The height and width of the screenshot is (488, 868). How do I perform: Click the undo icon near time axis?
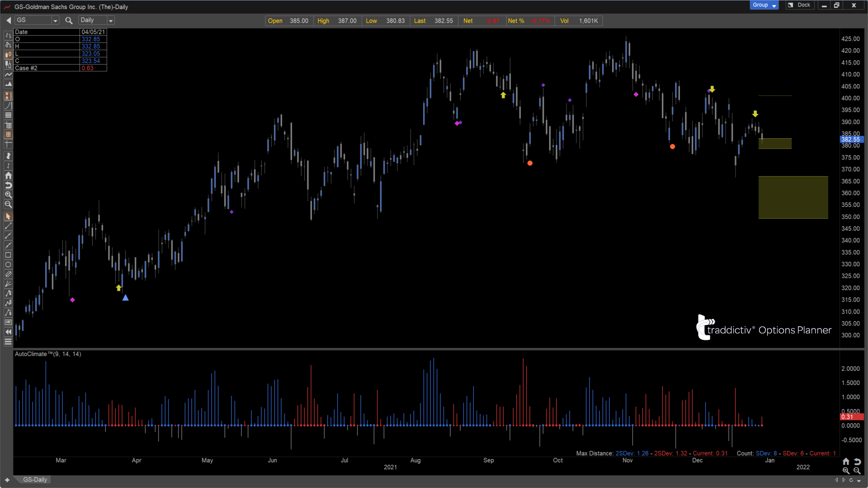point(857,461)
